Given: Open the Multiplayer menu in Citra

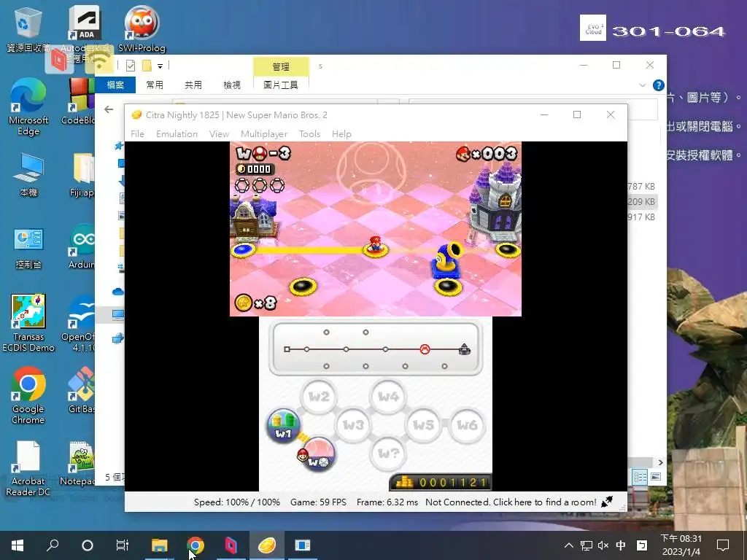Looking at the screenshot, I should (x=264, y=134).
